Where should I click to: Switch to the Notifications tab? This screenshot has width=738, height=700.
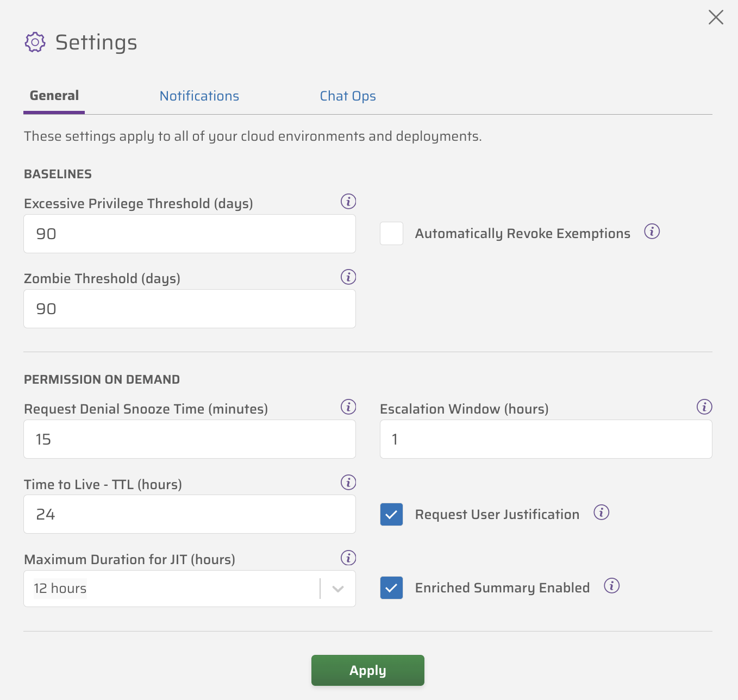click(x=199, y=96)
